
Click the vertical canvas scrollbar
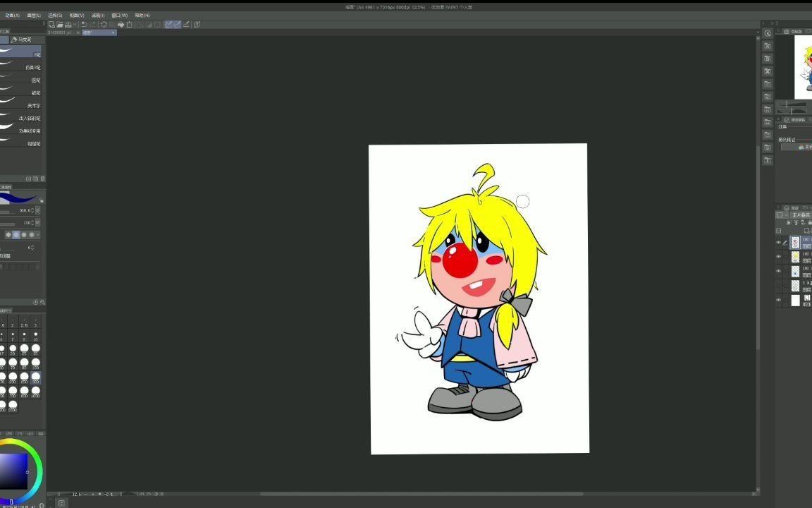[x=758, y=246]
